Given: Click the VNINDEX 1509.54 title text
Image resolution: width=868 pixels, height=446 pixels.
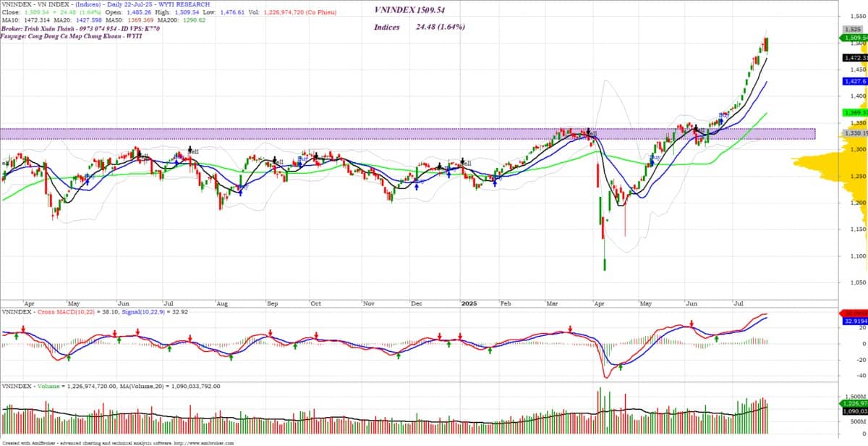Looking at the screenshot, I should point(417,10).
